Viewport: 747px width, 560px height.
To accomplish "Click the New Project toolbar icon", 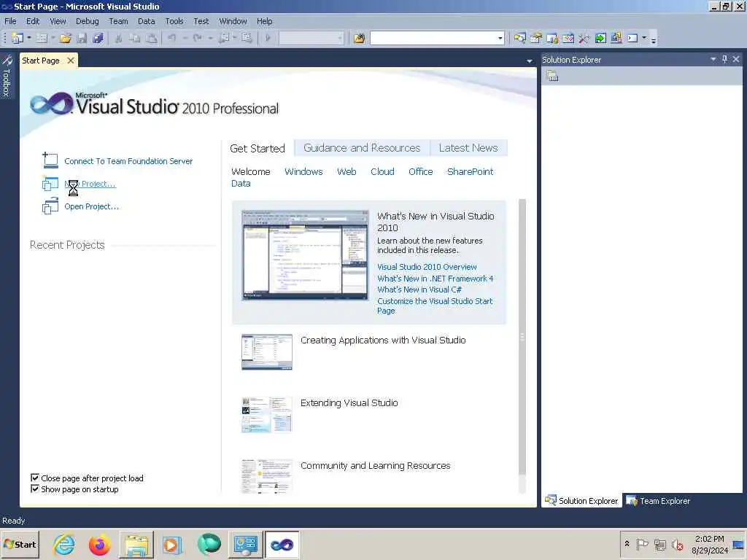I will (18, 38).
